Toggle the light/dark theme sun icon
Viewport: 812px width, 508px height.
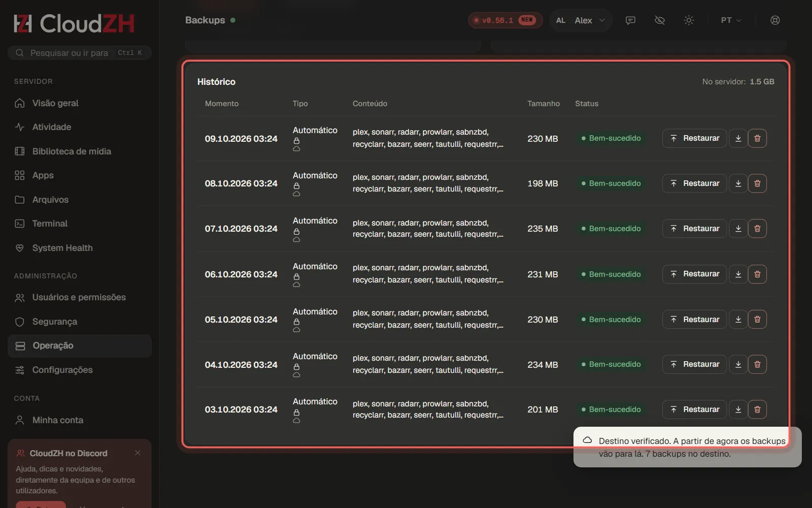click(x=689, y=20)
